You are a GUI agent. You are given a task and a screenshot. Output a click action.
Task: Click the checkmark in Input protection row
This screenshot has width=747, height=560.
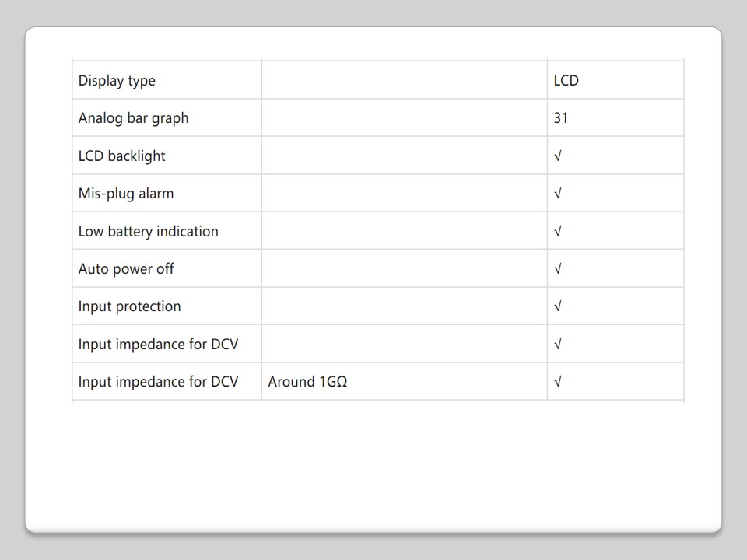tap(558, 306)
